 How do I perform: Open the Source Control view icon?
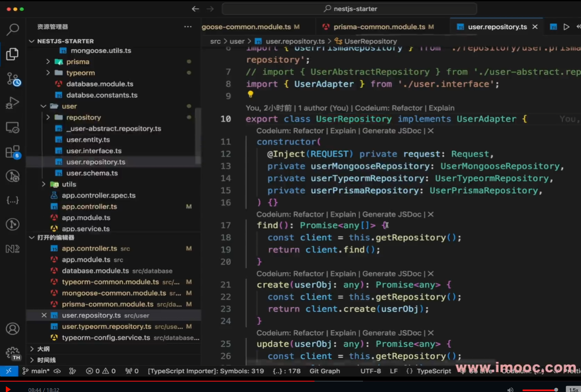(x=13, y=78)
